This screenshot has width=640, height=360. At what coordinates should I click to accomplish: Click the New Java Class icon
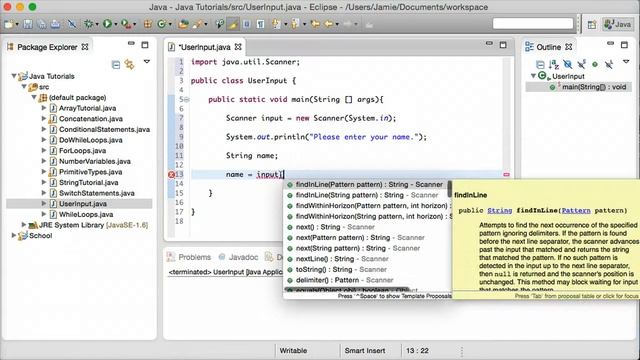click(162, 24)
